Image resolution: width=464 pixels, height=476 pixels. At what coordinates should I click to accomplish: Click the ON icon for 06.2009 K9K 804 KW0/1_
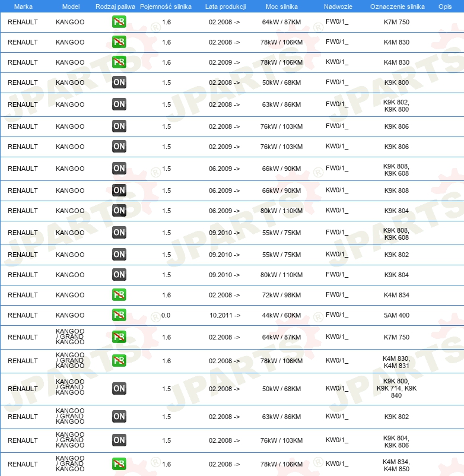coord(119,210)
